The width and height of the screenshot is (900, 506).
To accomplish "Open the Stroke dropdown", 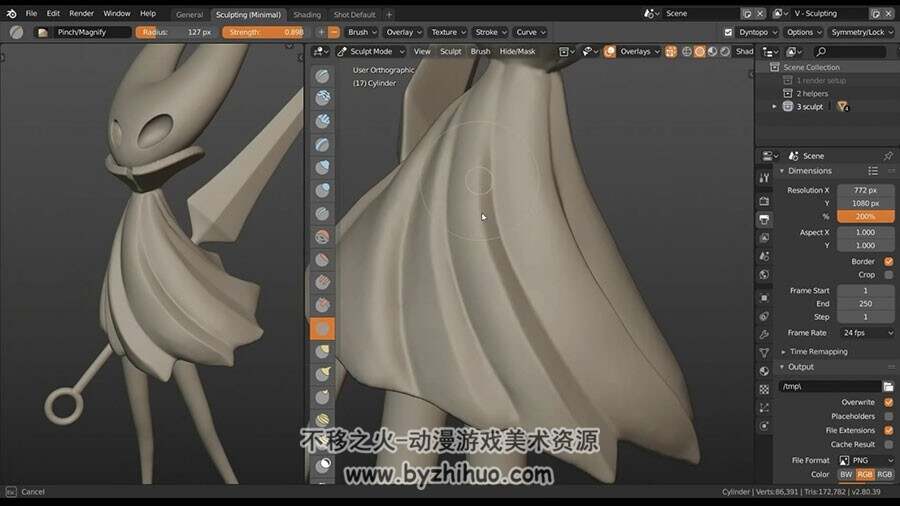I will coord(491,32).
